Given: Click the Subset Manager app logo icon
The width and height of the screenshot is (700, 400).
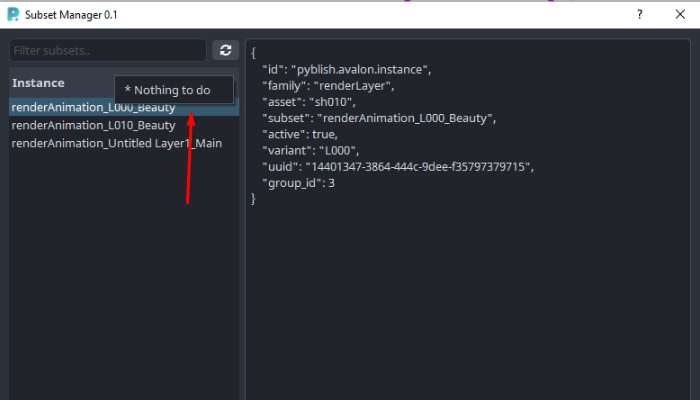Looking at the screenshot, I should (13, 14).
